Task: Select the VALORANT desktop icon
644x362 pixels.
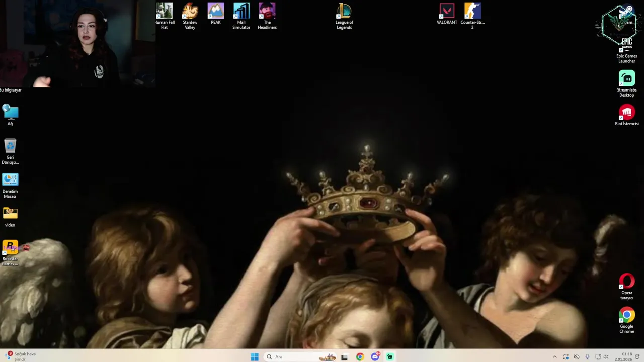Action: pyautogui.click(x=447, y=14)
